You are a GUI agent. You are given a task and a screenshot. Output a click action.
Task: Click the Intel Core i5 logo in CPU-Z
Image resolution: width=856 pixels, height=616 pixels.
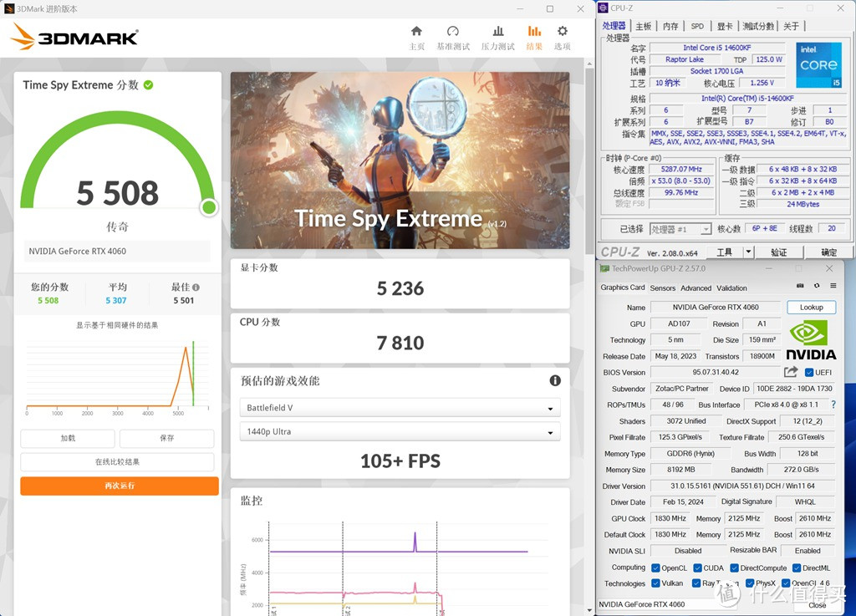(818, 65)
